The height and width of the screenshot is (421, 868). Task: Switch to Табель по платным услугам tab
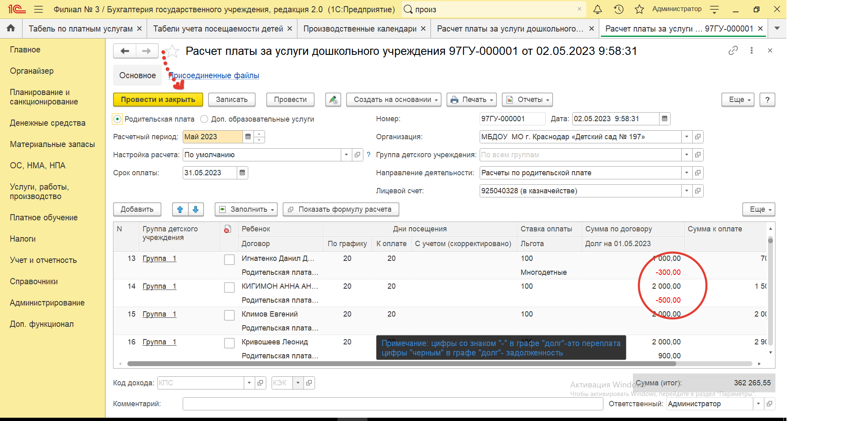pos(80,29)
